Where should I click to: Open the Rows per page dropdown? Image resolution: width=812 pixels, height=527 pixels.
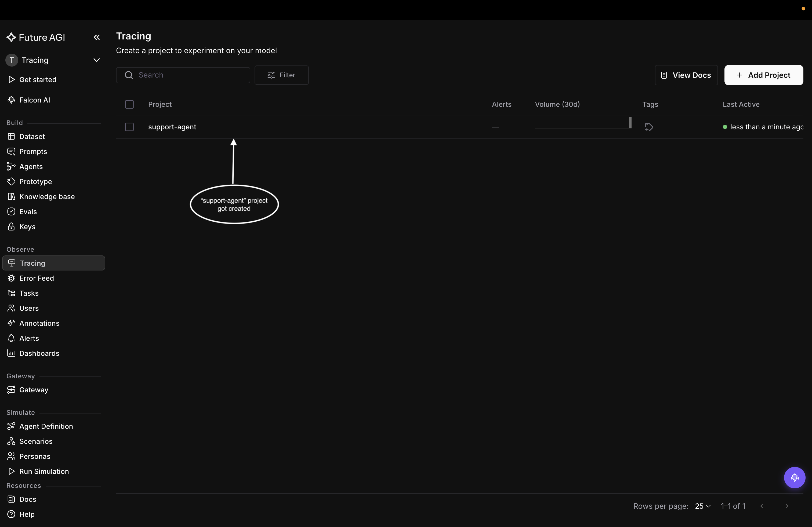702,506
